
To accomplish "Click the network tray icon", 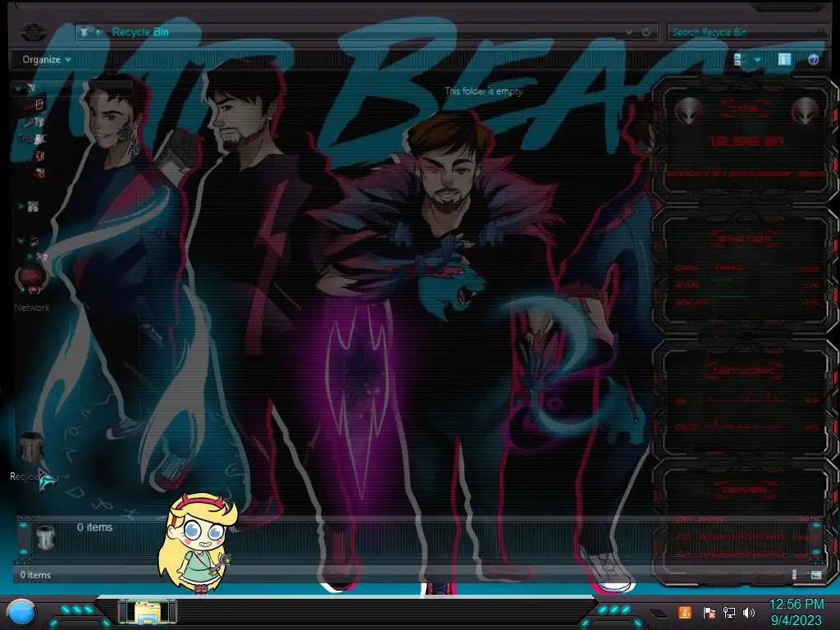I will pos(729,612).
